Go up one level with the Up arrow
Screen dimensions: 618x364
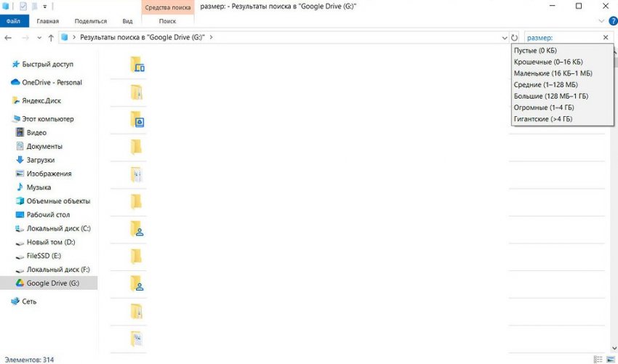pos(51,37)
